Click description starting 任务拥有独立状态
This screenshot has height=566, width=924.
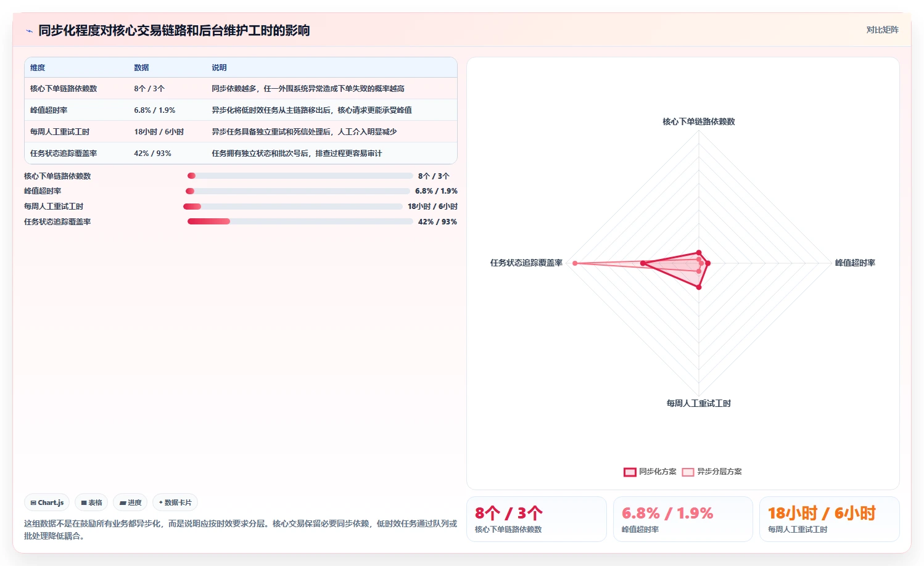pos(297,154)
